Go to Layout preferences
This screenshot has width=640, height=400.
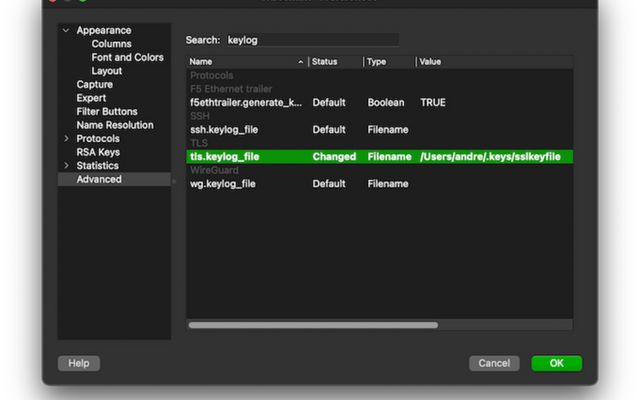107,71
